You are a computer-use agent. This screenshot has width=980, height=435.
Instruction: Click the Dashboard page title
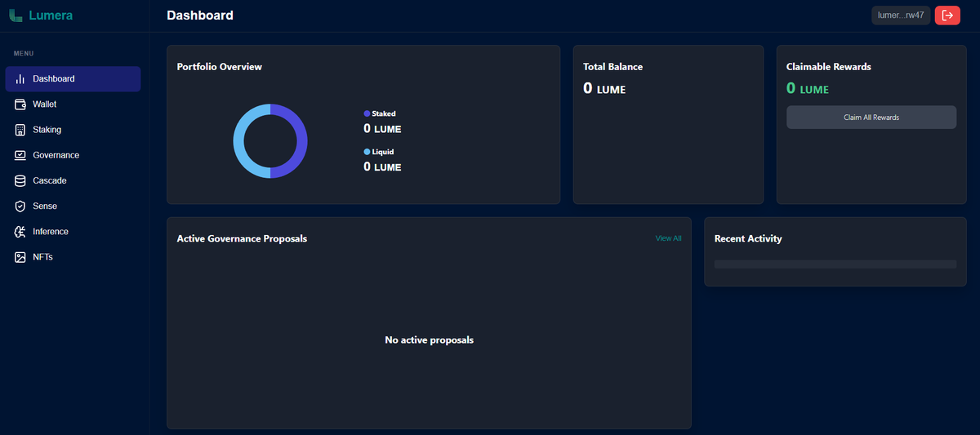200,15
